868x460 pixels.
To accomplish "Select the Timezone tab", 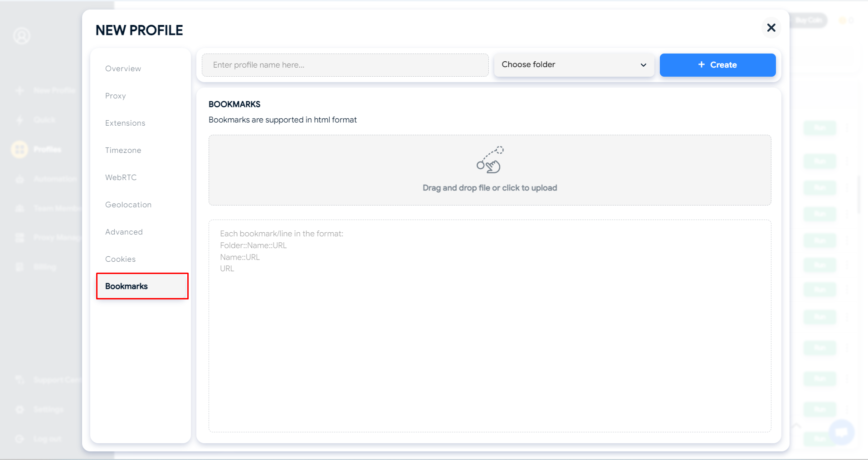I will (123, 150).
